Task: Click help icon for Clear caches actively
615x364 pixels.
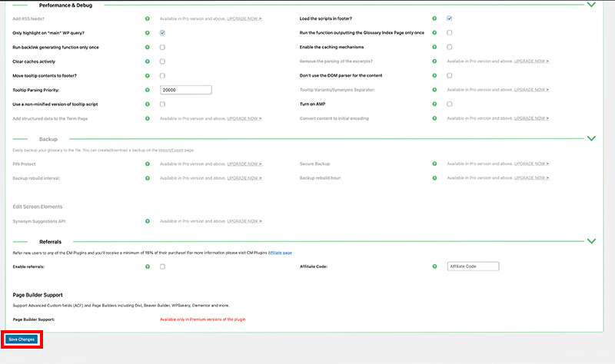Action: tap(148, 61)
